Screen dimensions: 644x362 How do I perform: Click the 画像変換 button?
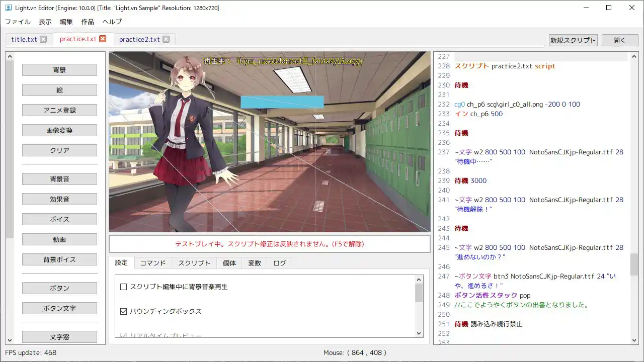[x=59, y=130]
